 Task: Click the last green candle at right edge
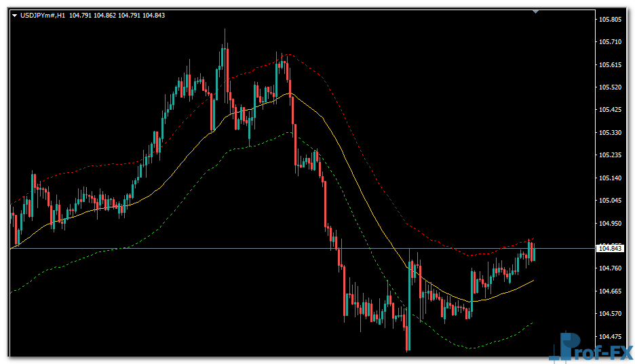point(534,253)
